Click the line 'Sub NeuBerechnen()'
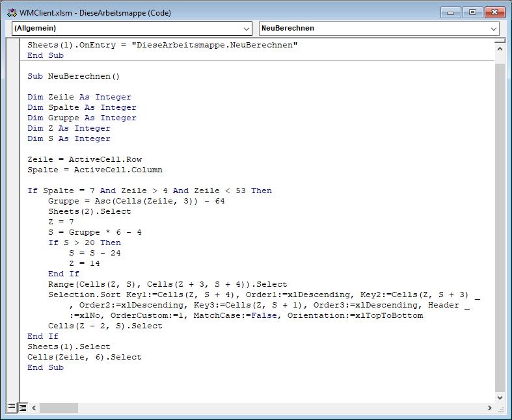This screenshot has width=512, height=420. (74, 76)
